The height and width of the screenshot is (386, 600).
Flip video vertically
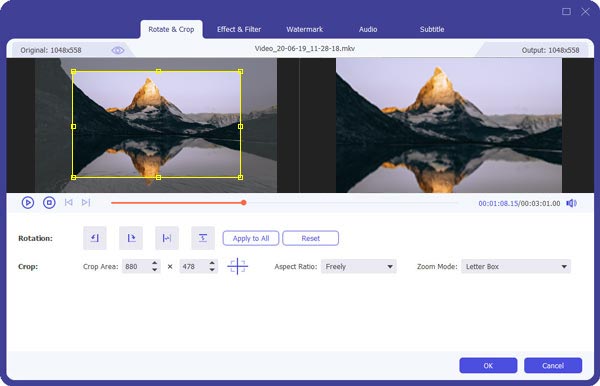point(203,238)
